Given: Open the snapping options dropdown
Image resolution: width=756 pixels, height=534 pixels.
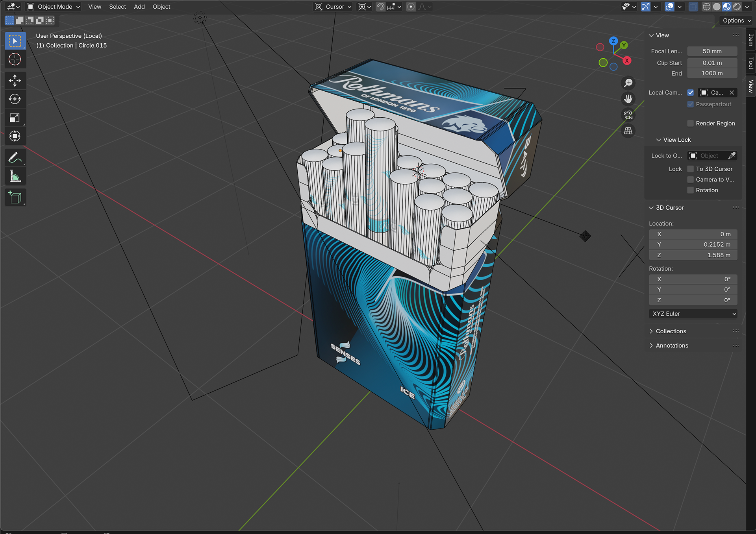Looking at the screenshot, I should tap(394, 7).
